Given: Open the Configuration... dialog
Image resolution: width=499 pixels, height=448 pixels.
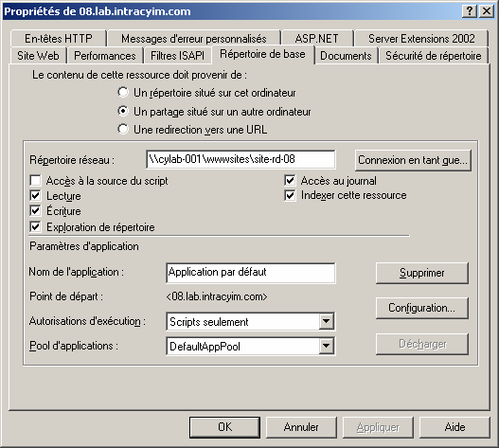Looking at the screenshot, I should point(422,308).
